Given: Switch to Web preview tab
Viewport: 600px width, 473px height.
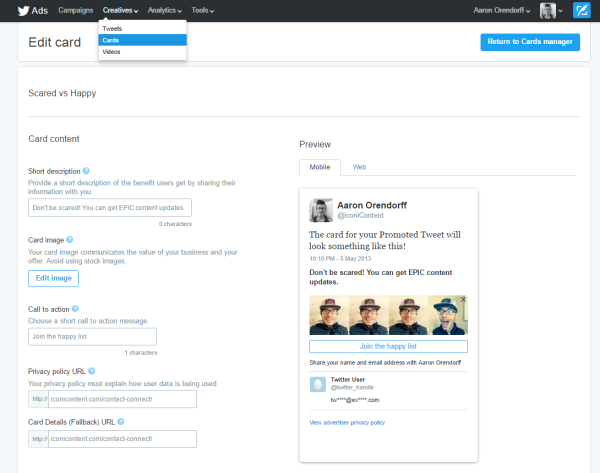Looking at the screenshot, I should pos(359,167).
